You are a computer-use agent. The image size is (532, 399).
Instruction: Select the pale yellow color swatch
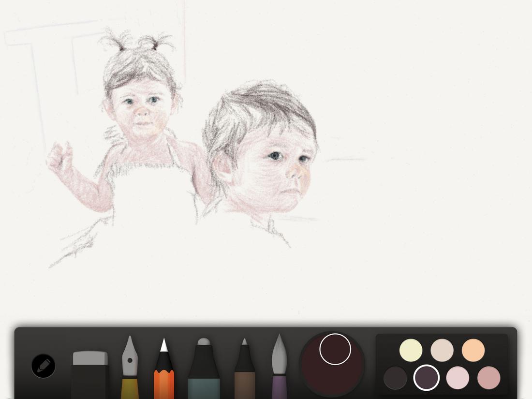click(410, 349)
